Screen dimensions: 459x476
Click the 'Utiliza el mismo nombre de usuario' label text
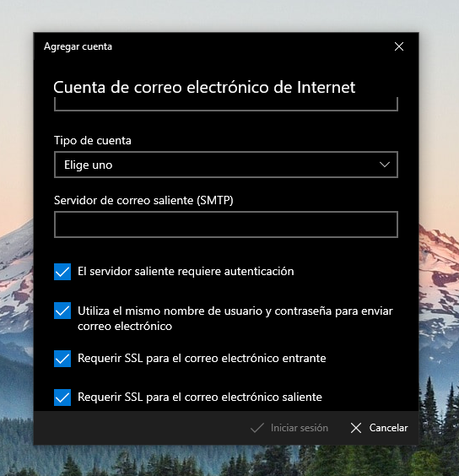tap(235, 318)
